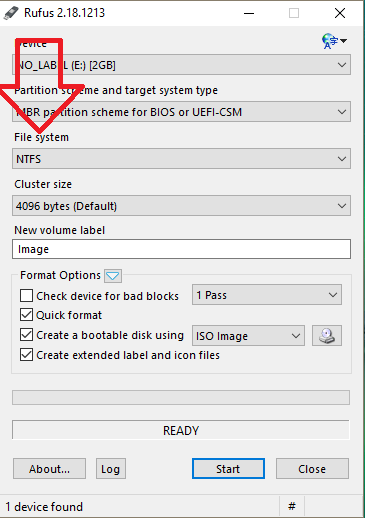This screenshot has height=518, width=365.
Task: Uncheck the Quick format option
Action: coord(26,315)
